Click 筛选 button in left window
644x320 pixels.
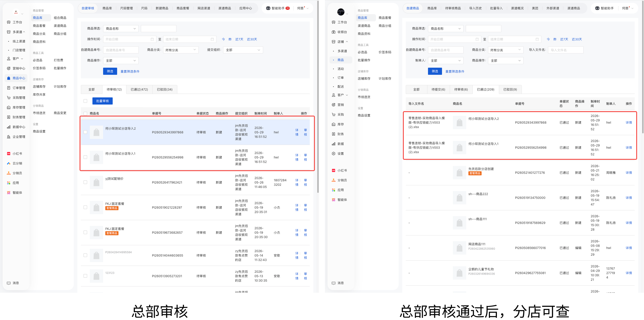point(110,71)
